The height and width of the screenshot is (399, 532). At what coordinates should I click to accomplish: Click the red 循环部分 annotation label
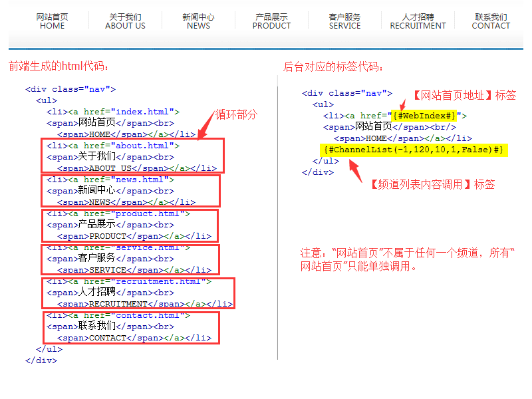pyautogui.click(x=236, y=114)
